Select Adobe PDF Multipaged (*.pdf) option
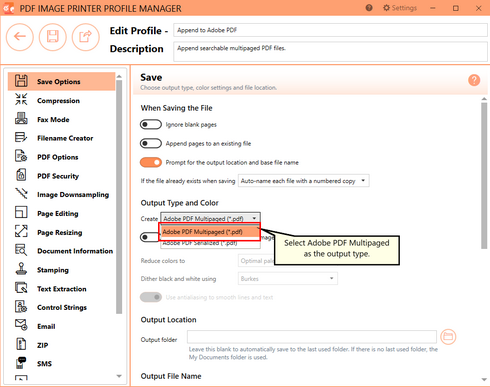This screenshot has width=490, height=387. click(210, 232)
